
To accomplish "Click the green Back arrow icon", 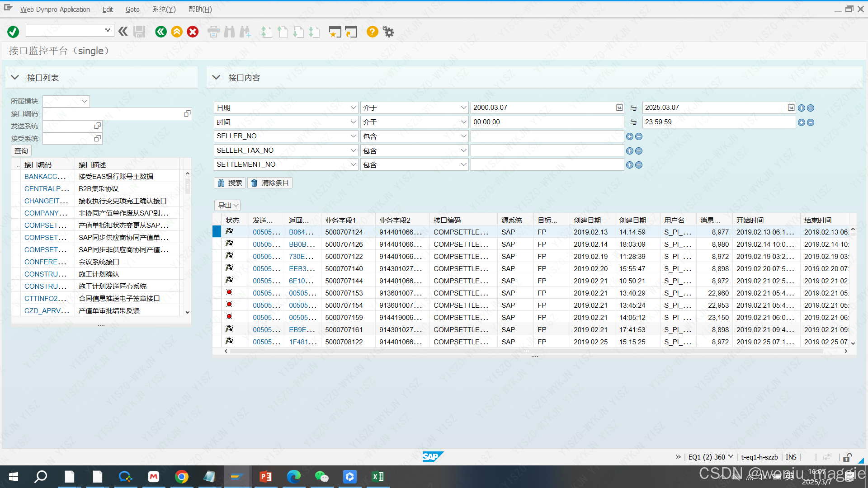I will tap(160, 32).
